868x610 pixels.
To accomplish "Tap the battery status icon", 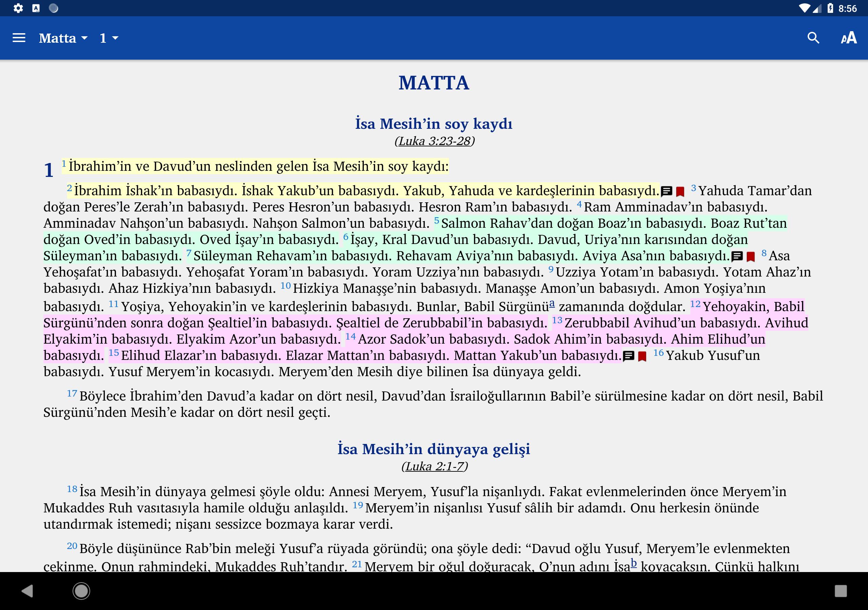I will point(830,8).
